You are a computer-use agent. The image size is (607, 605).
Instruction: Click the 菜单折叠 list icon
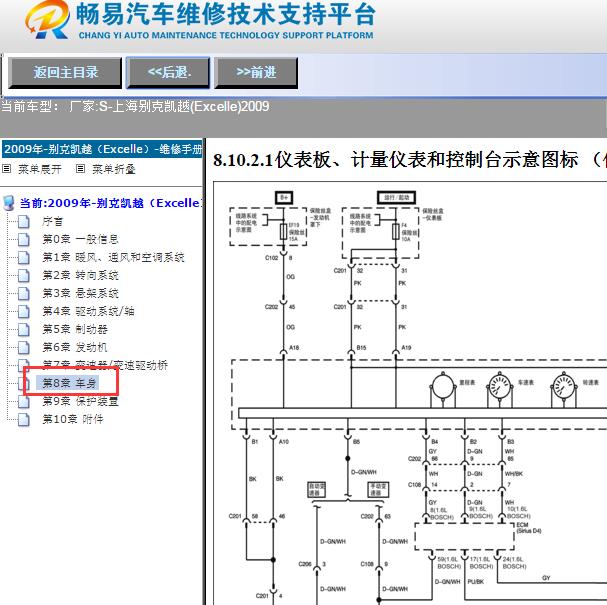(80, 169)
